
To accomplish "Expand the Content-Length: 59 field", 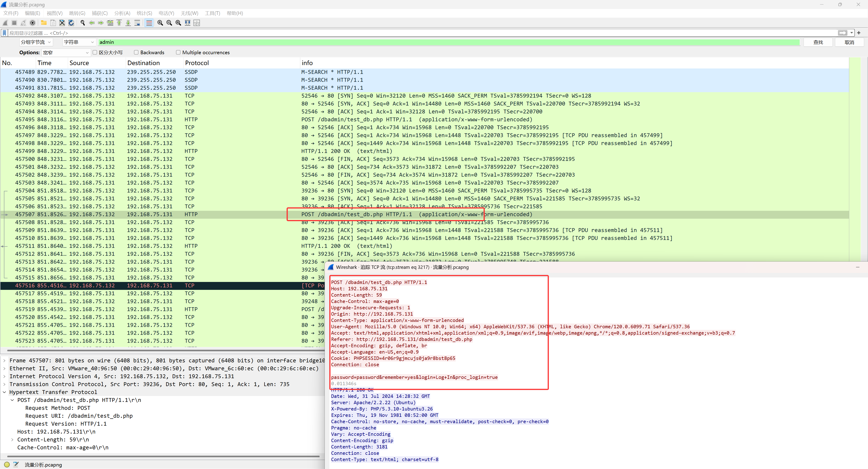I will pyautogui.click(x=12, y=440).
